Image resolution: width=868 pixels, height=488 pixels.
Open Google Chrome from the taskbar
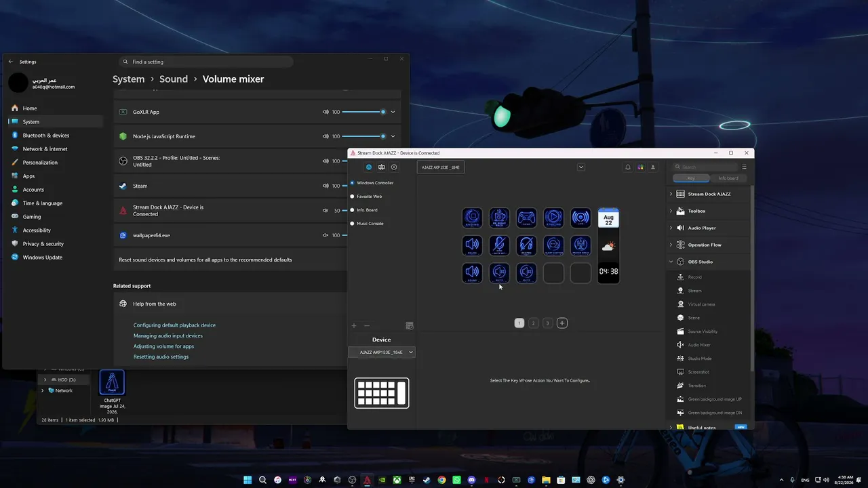[x=441, y=480]
